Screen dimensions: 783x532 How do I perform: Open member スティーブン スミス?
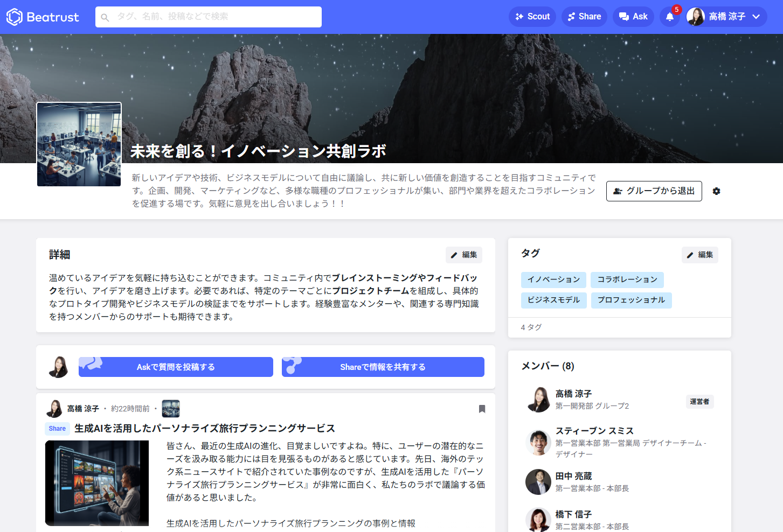594,431
